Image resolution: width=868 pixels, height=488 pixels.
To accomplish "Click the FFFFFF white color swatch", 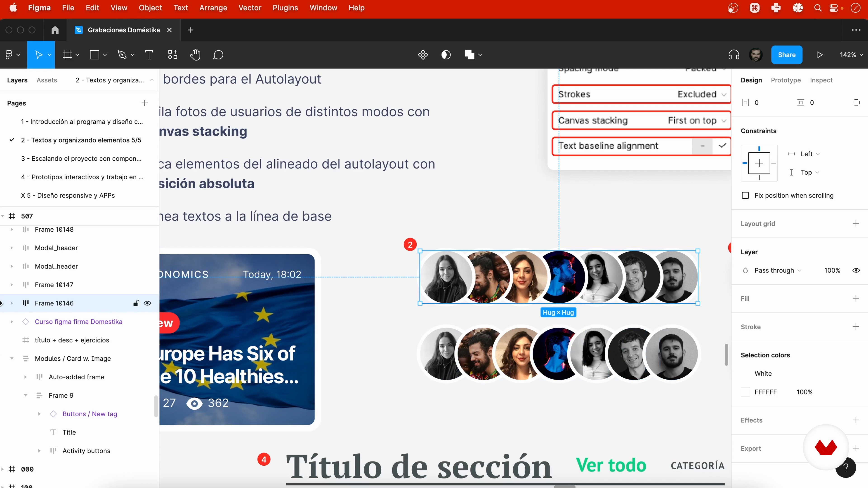I will tap(745, 392).
